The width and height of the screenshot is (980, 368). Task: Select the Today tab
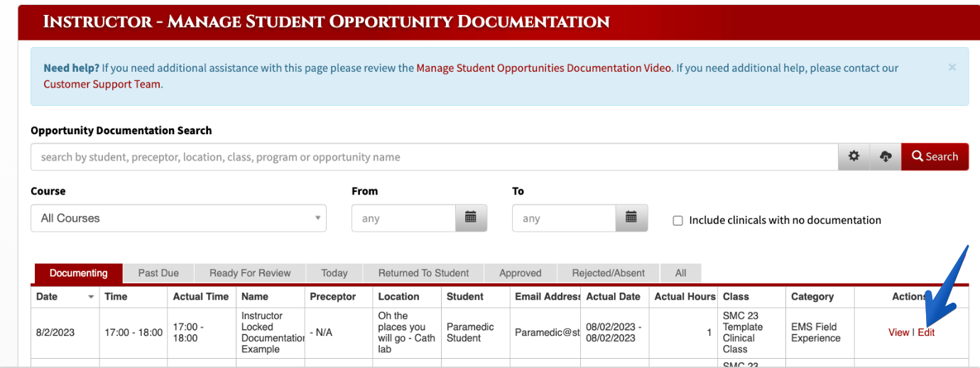pos(334,273)
